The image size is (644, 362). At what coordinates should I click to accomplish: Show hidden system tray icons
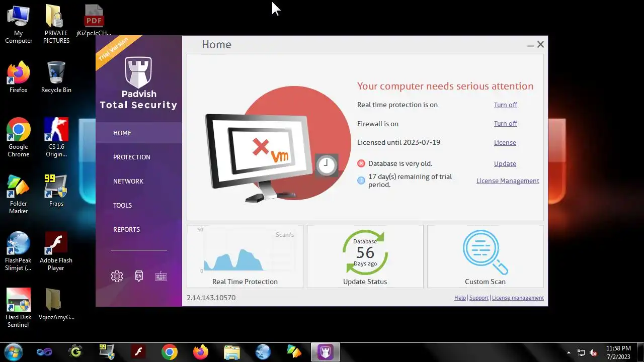point(569,352)
